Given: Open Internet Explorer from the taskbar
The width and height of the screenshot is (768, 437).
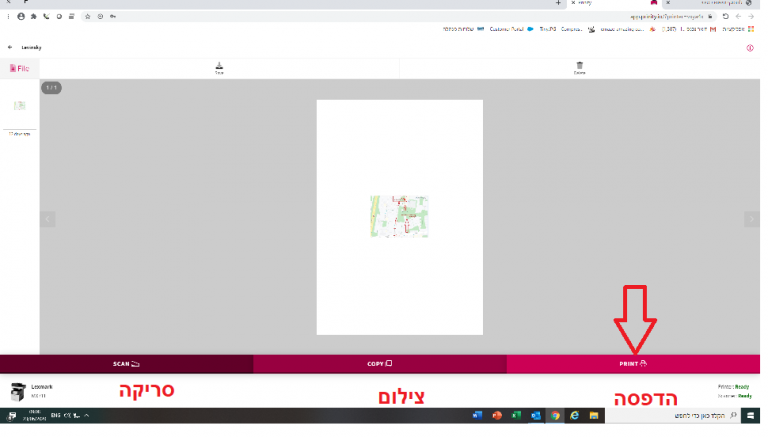Looking at the screenshot, I should click(575, 415).
